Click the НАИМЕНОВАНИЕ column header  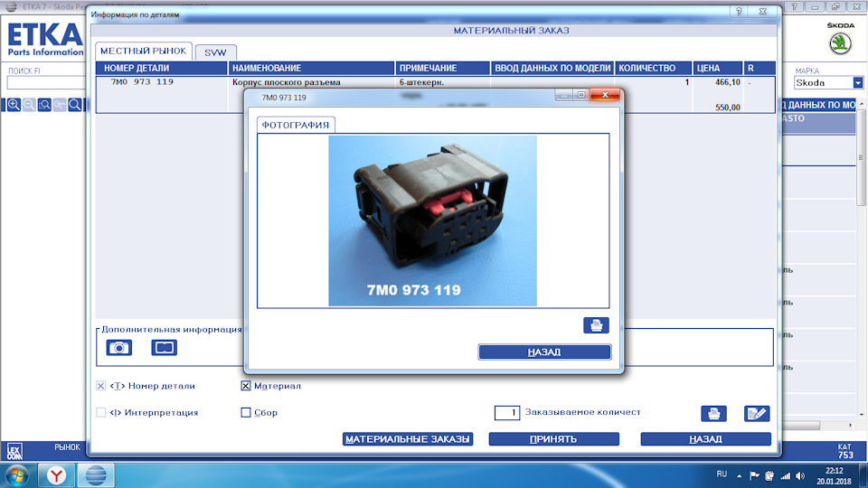click(312, 68)
